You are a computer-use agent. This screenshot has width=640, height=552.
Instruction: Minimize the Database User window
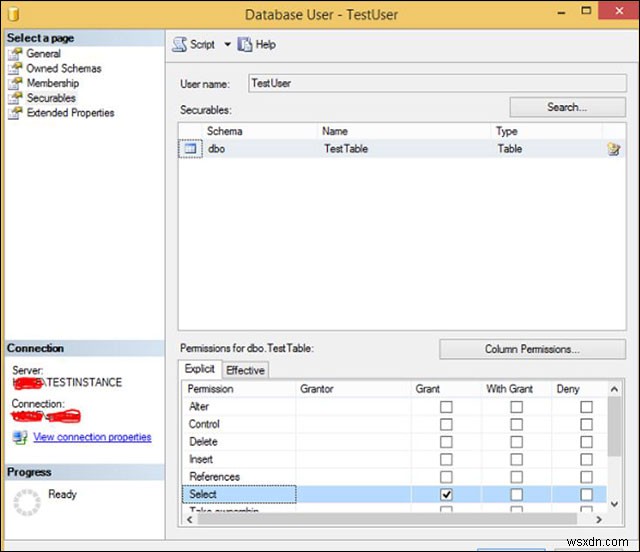pos(562,13)
